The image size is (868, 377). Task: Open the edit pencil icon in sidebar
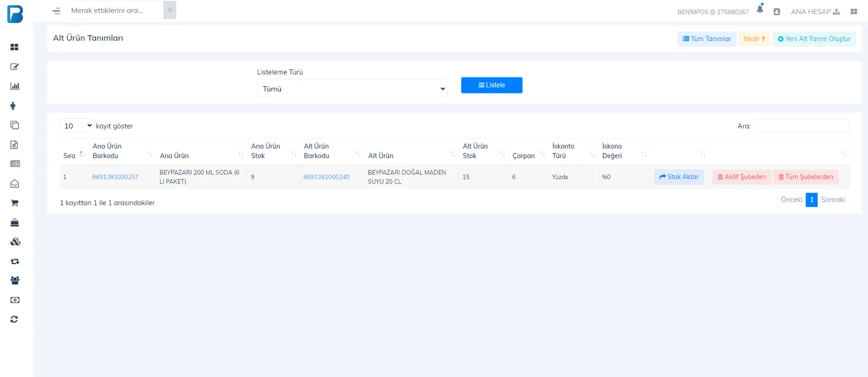pyautogui.click(x=15, y=67)
